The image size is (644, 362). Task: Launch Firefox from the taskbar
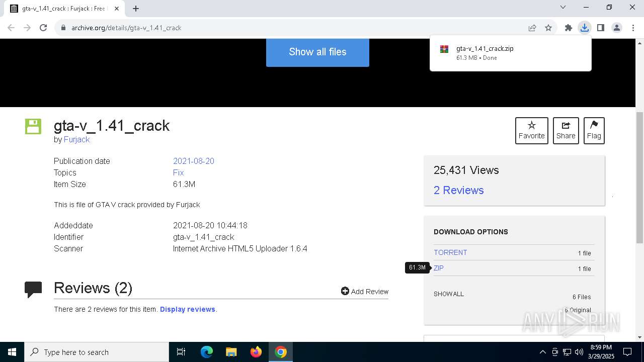pos(256,352)
